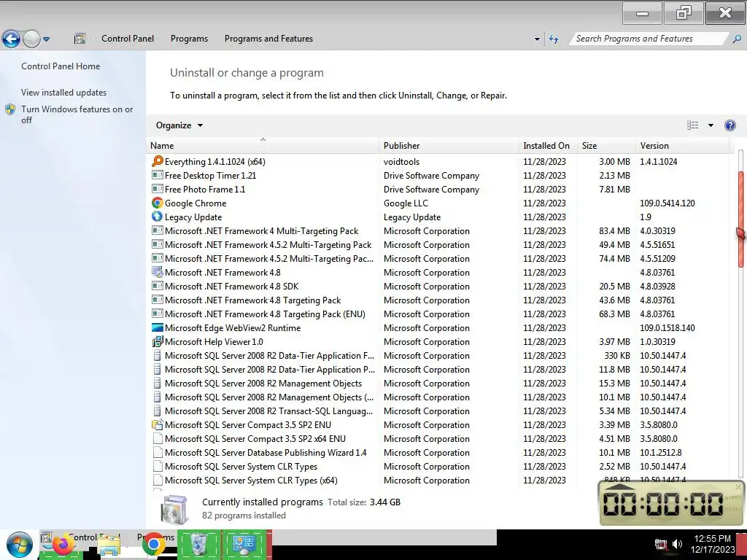Select Microsoft SQL Server 2008 R2 Management Objects

point(263,384)
